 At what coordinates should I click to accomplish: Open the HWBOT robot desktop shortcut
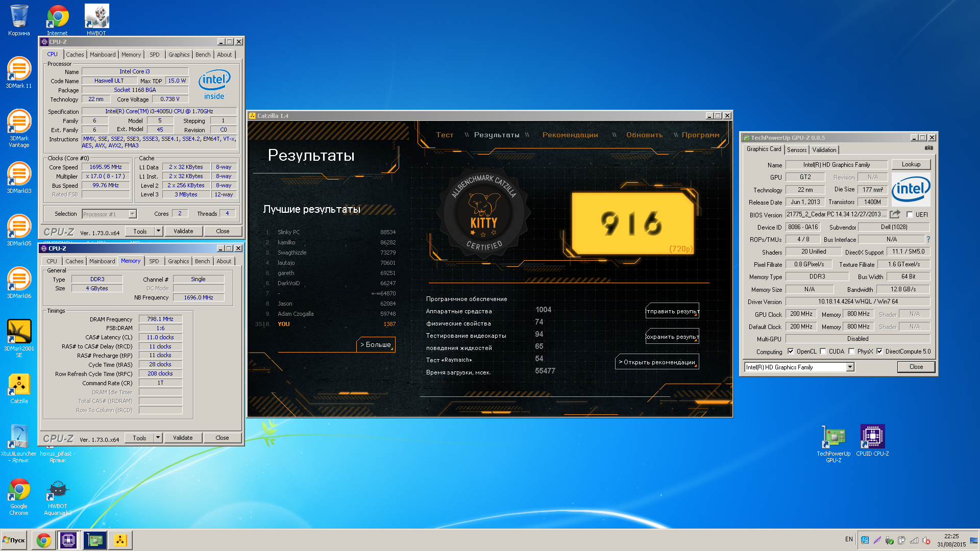(x=96, y=20)
